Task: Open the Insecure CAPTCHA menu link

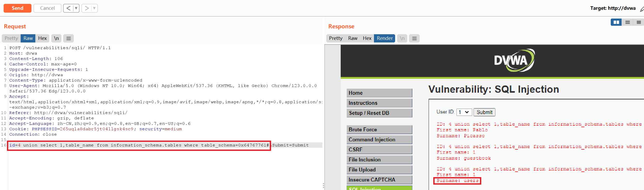Action: pos(379,180)
